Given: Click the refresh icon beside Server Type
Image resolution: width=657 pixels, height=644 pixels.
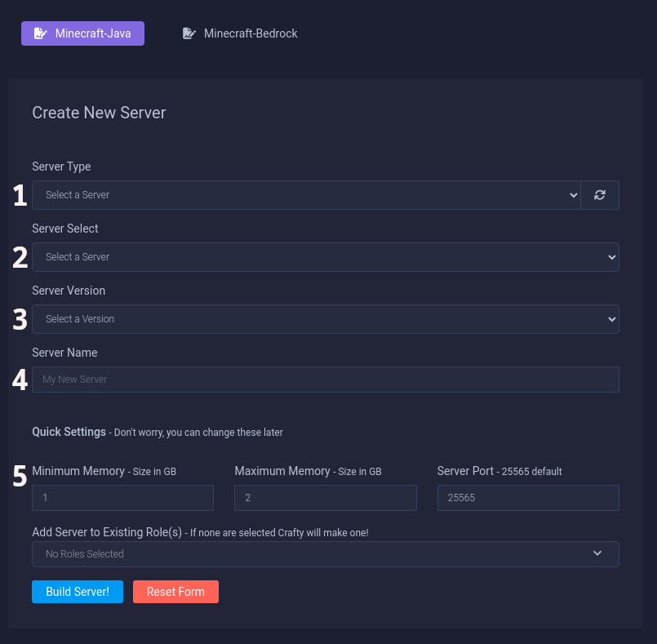Looking at the screenshot, I should point(600,195).
